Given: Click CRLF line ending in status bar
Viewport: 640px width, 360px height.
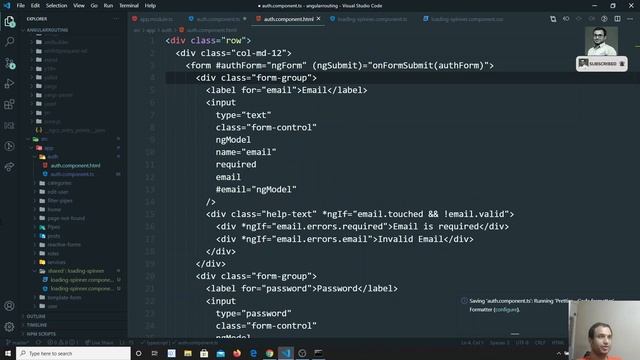Looking at the screenshot, I should tap(540, 343).
